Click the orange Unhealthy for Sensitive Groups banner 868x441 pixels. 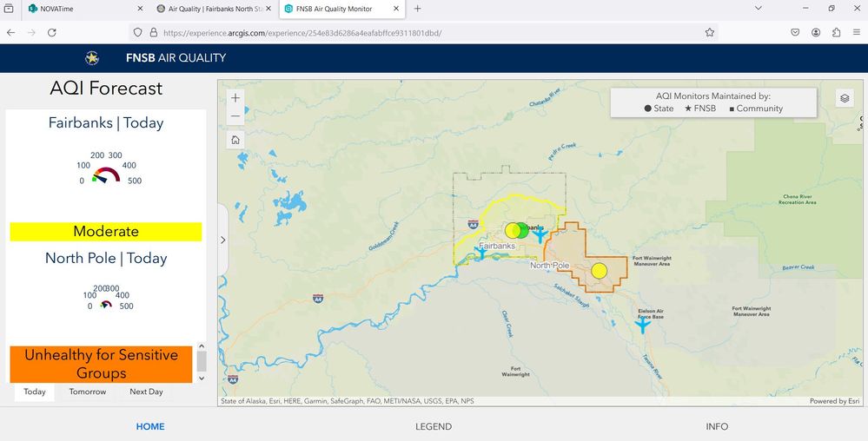[101, 364]
